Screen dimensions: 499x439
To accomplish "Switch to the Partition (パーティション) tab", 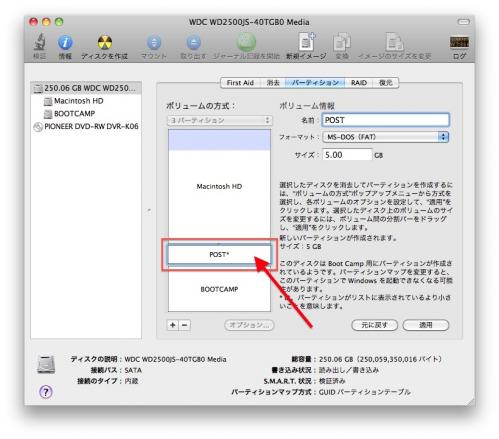I will tap(315, 83).
